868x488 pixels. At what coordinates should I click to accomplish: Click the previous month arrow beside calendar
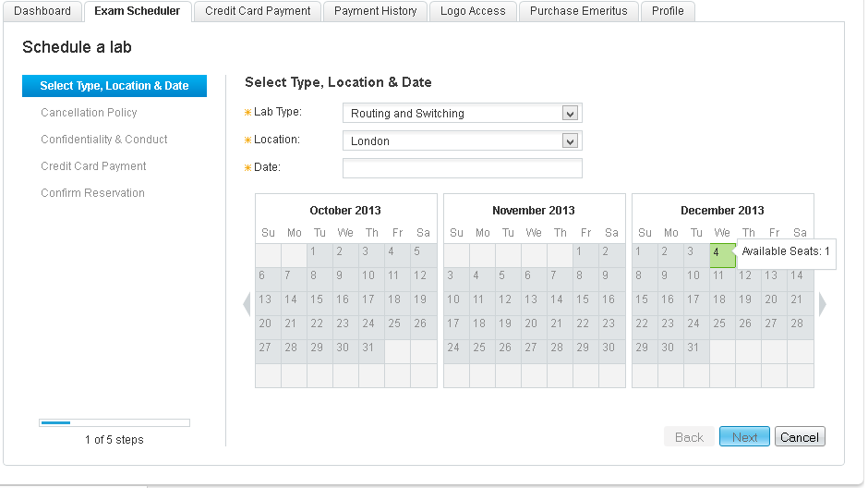(247, 304)
